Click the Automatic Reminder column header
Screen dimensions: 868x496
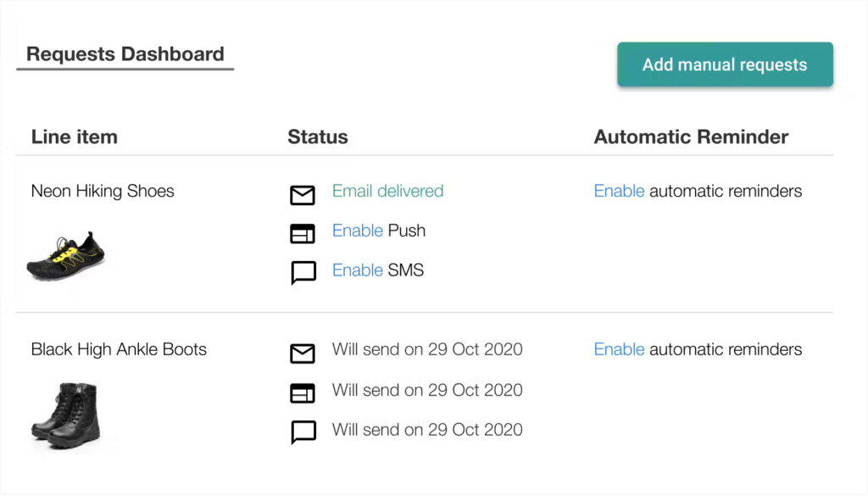coord(691,137)
